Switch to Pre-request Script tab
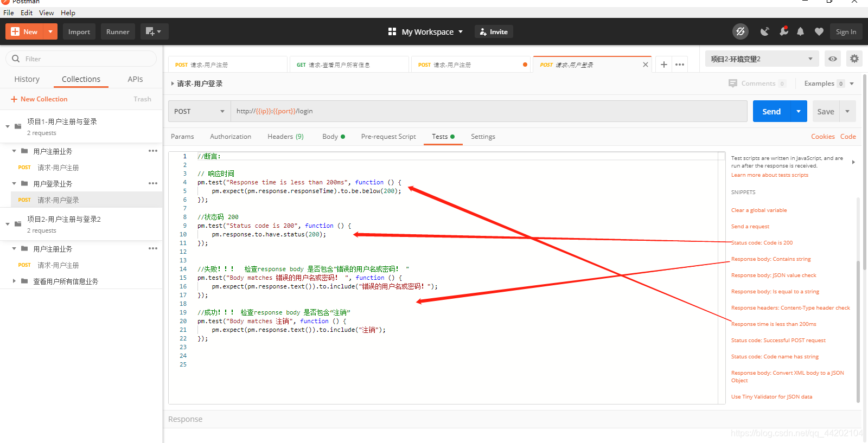868x443 pixels. point(388,137)
